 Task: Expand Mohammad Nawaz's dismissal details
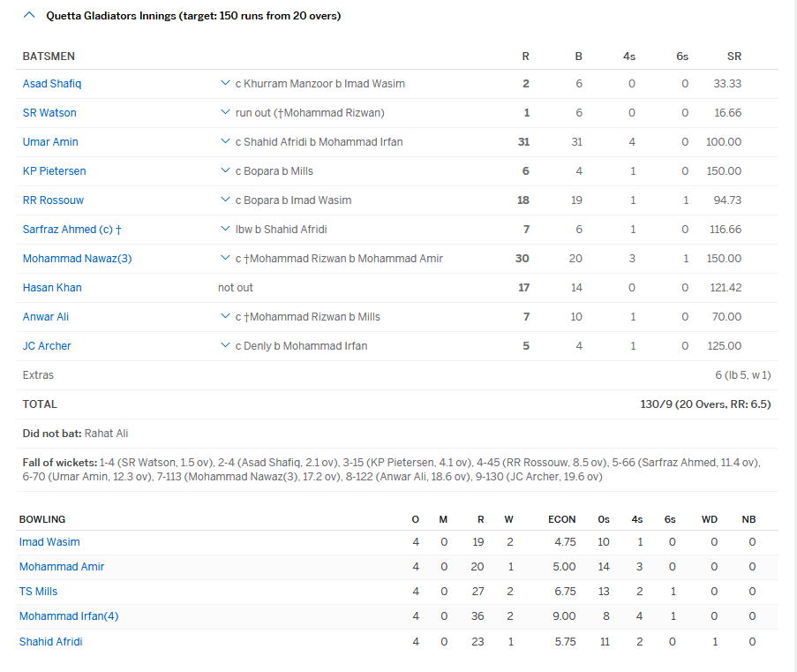[225, 258]
